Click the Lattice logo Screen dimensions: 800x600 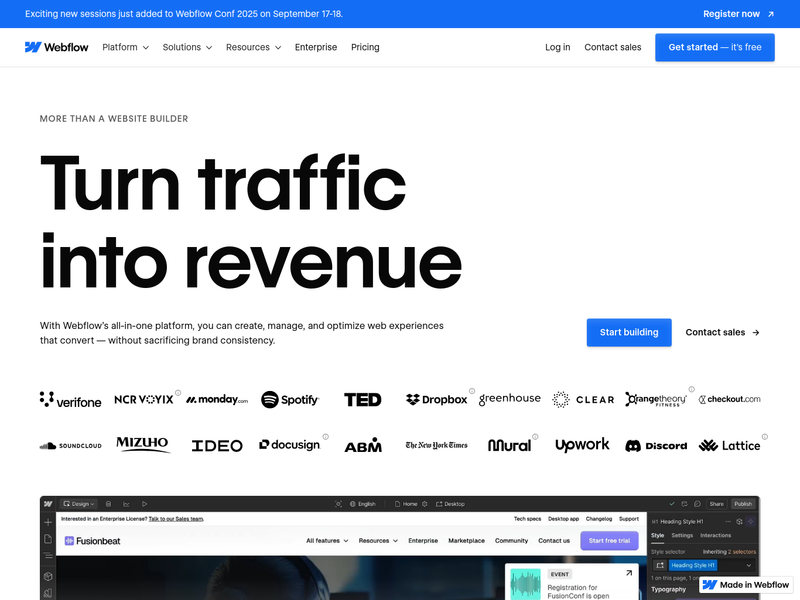click(730, 446)
